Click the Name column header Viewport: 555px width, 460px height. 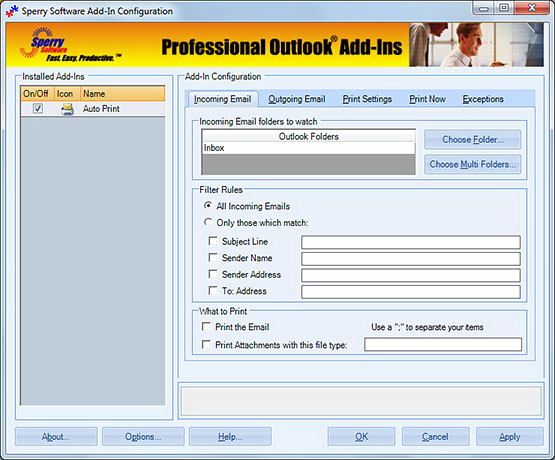(122, 94)
